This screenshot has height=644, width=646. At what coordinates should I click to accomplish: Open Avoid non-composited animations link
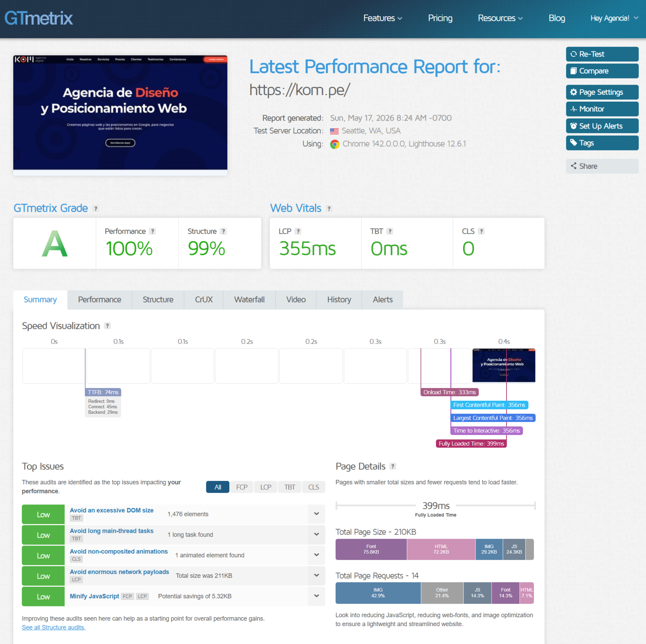click(119, 551)
